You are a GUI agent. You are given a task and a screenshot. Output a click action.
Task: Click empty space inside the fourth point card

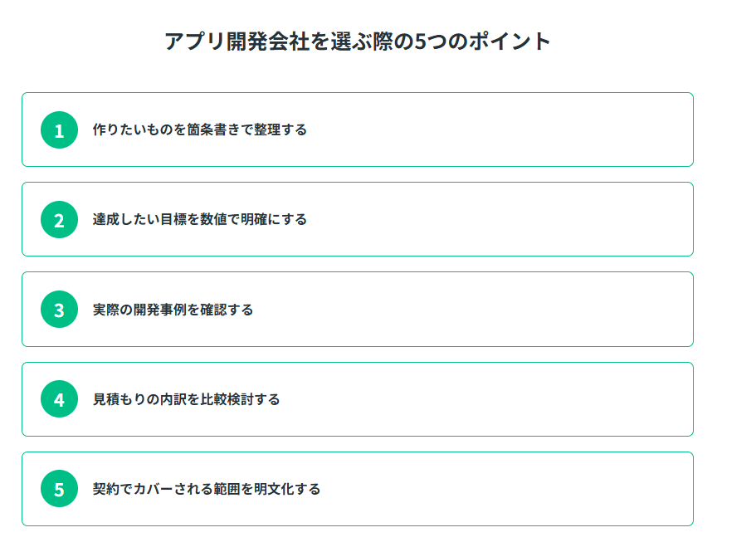[x=498, y=399]
